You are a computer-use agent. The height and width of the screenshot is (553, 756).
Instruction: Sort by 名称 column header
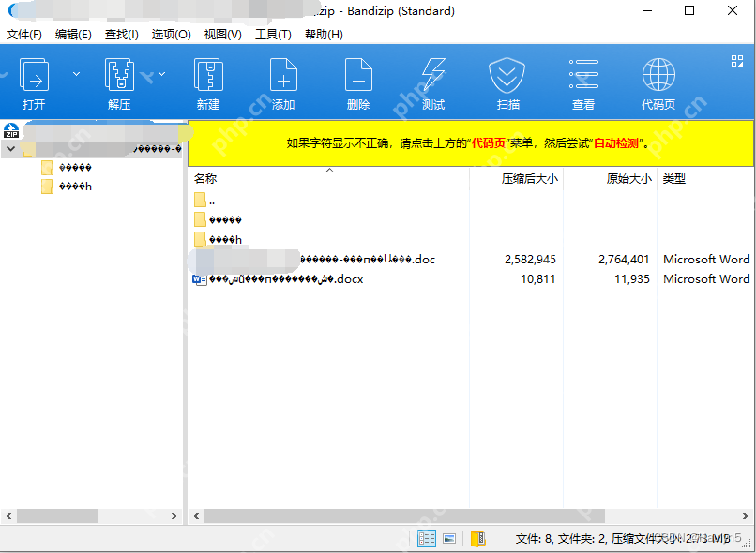pyautogui.click(x=328, y=179)
